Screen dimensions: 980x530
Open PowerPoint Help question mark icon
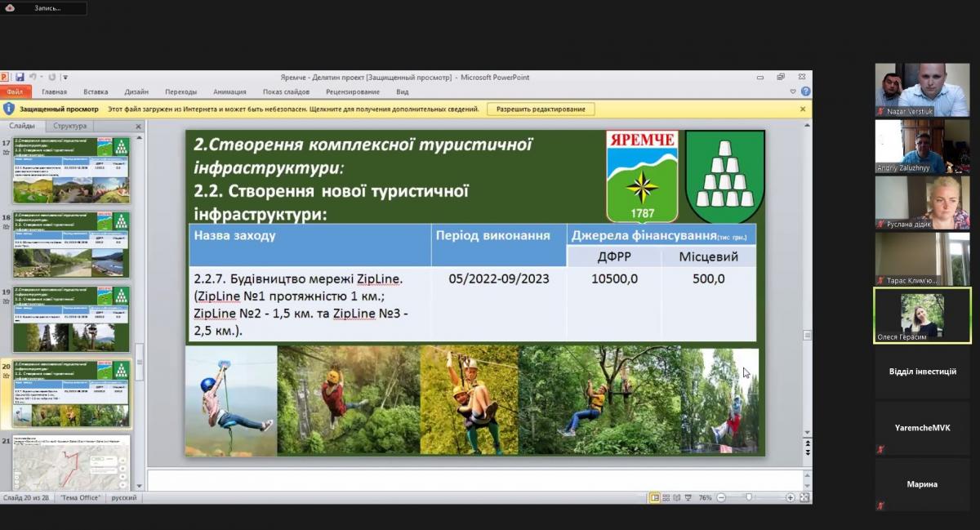[x=805, y=92]
